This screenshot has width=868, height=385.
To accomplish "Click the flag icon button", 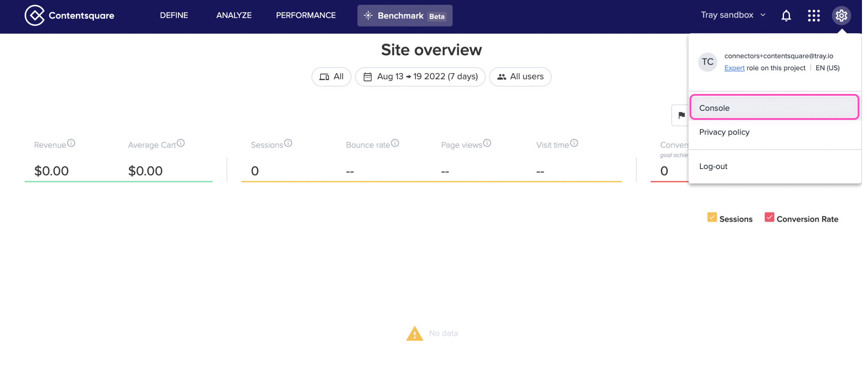I will click(681, 115).
